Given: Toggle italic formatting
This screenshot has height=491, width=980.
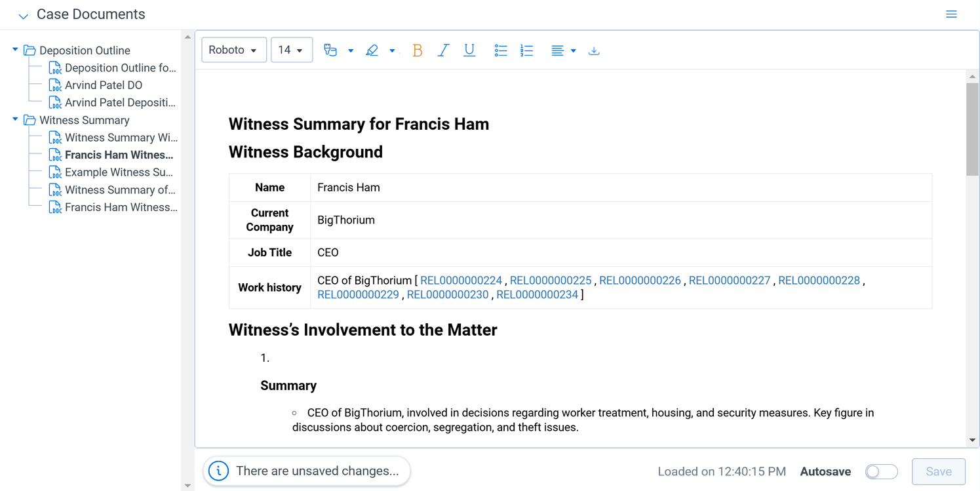Looking at the screenshot, I should click(x=443, y=50).
